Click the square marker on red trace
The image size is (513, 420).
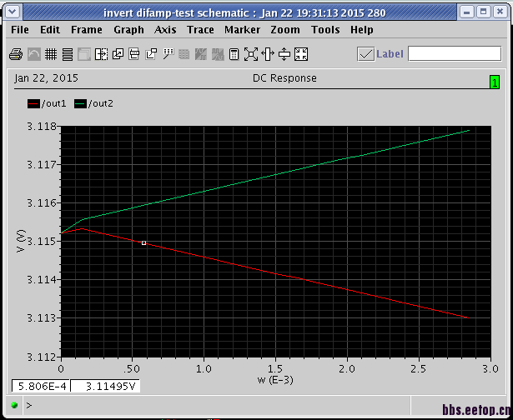click(143, 242)
